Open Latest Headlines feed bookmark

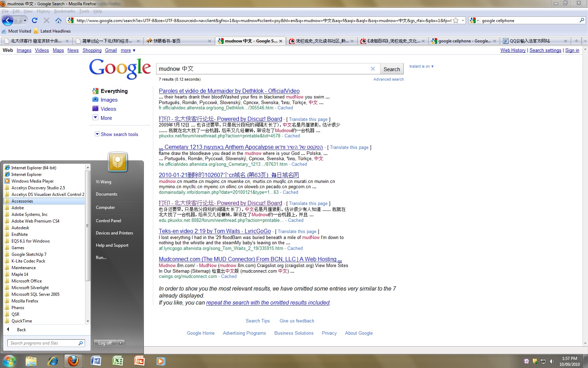click(52, 31)
